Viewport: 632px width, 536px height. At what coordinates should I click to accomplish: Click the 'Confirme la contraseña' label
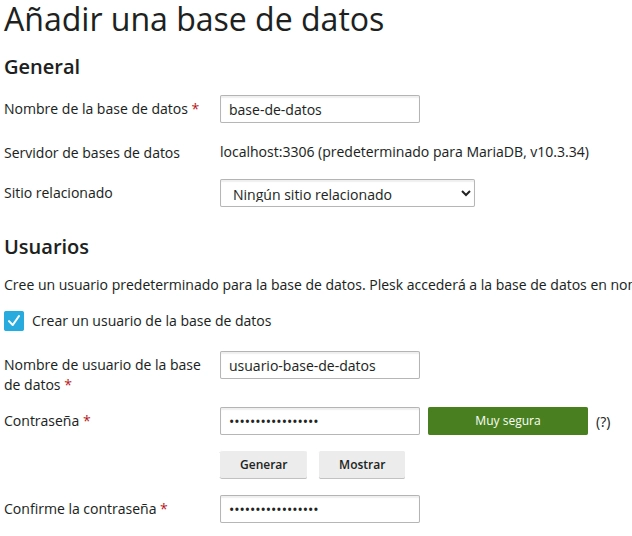coord(80,509)
